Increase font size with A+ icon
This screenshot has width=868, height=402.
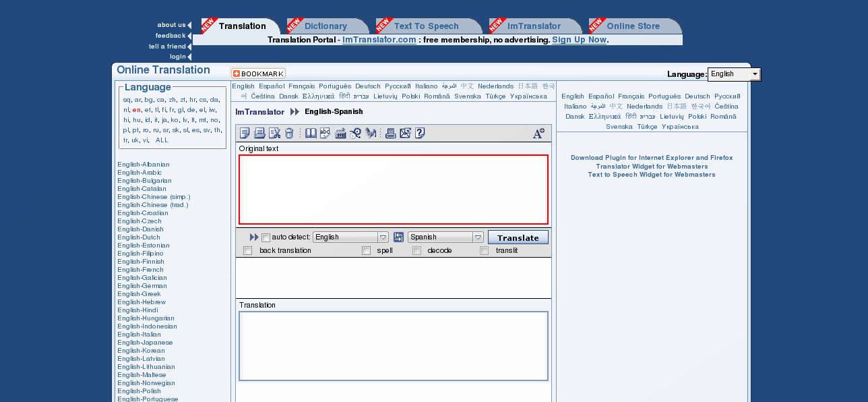point(538,134)
